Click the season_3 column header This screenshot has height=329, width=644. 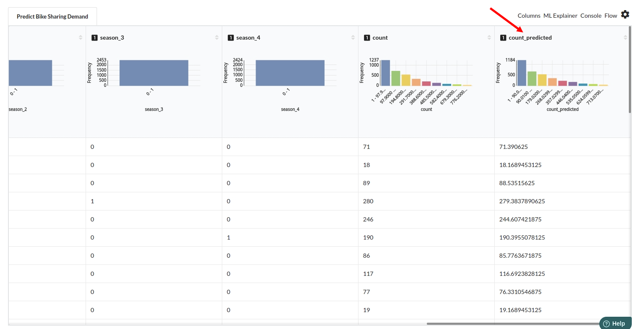tap(112, 38)
